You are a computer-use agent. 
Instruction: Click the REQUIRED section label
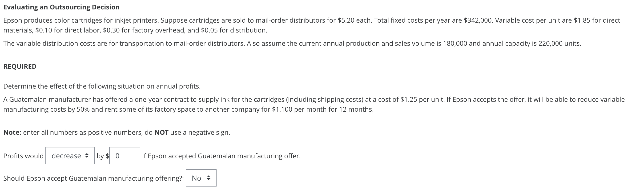coord(20,66)
